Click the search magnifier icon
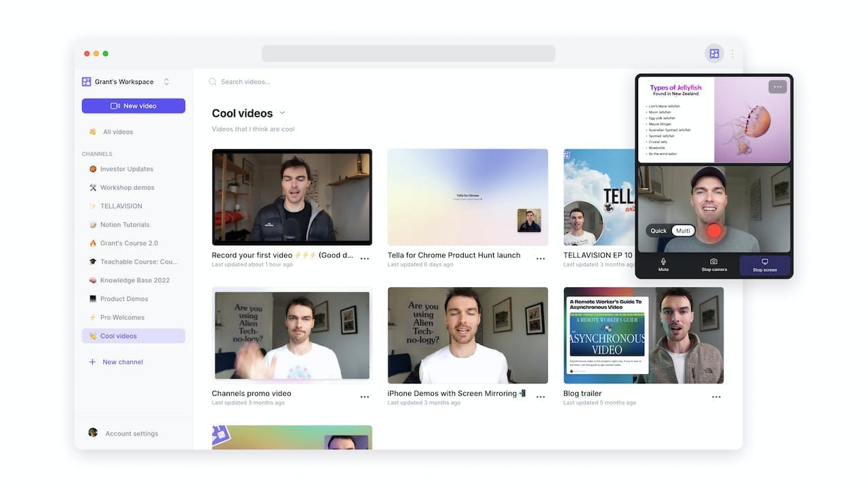Screen dimensions: 868x488 click(x=212, y=82)
